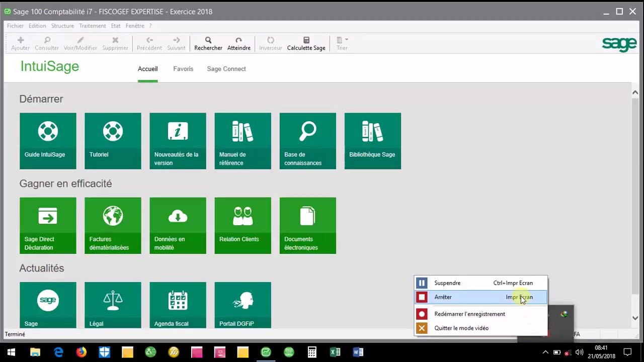The width and height of the screenshot is (644, 362).
Task: Open the Windows notification center
Action: click(x=628, y=352)
